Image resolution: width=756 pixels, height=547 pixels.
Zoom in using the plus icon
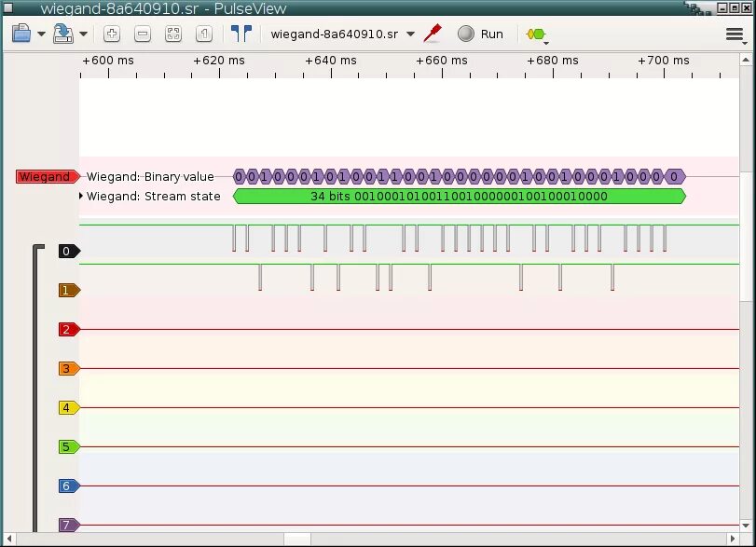click(x=112, y=34)
